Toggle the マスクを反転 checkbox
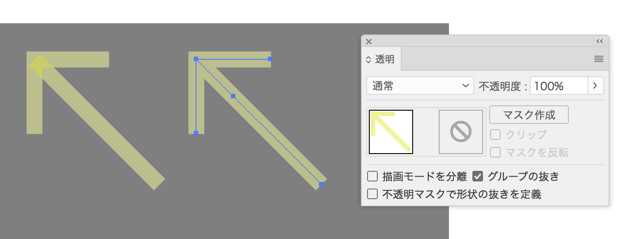The image size is (644, 239). pyautogui.click(x=496, y=153)
